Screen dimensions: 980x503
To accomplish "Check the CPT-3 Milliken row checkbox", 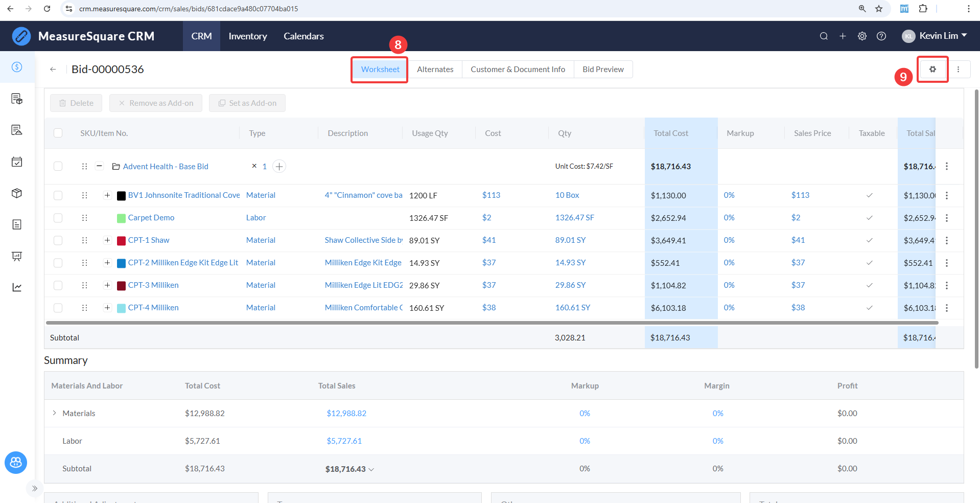I will point(58,285).
